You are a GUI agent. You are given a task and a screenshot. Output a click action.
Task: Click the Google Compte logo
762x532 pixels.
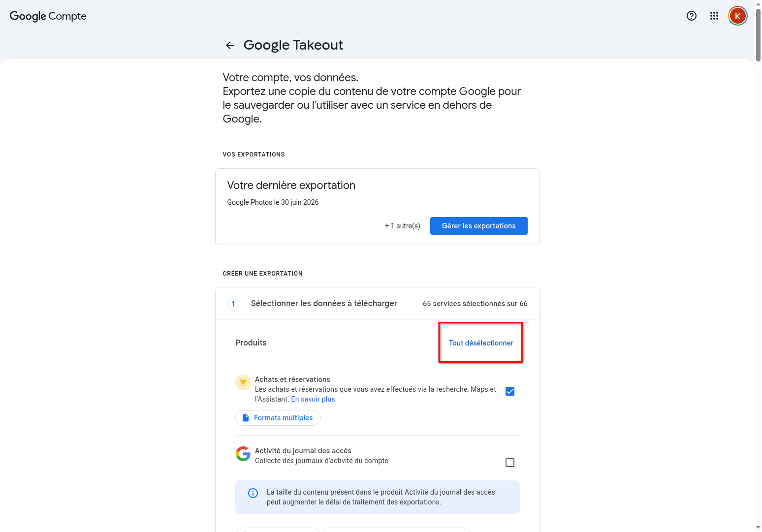click(48, 16)
